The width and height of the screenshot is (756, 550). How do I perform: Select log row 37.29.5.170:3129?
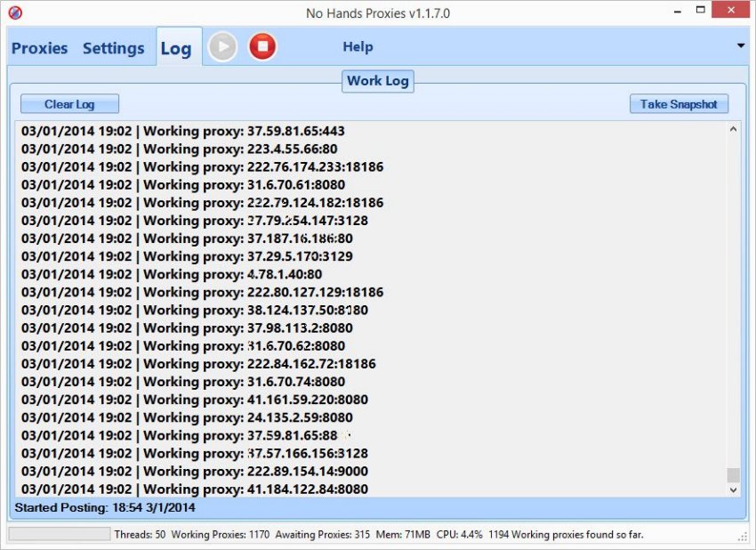click(187, 256)
